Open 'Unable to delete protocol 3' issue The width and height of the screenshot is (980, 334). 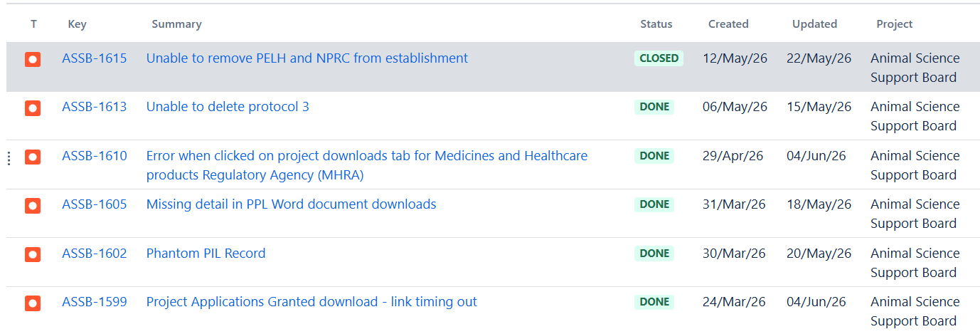point(228,107)
